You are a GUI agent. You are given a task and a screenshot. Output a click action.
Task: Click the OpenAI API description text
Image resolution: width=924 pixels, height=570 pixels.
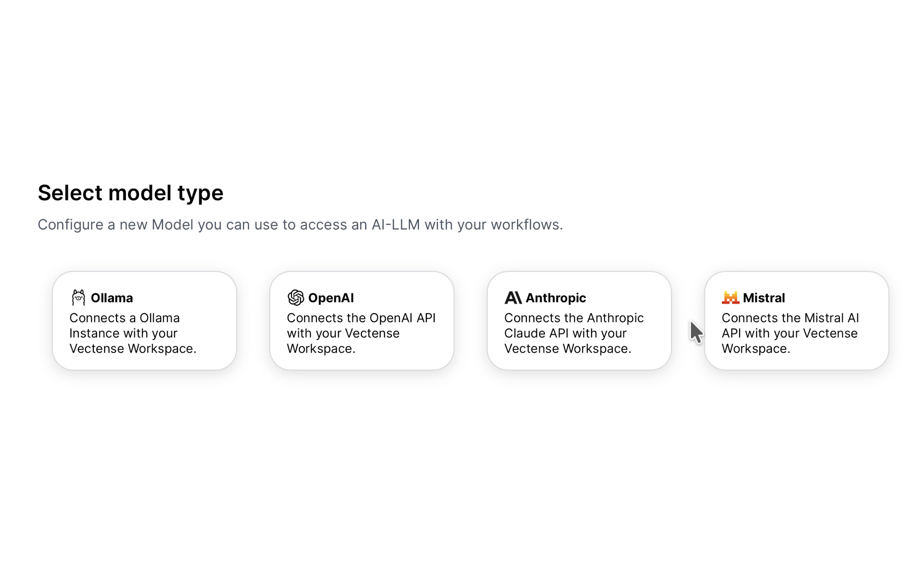click(x=361, y=333)
